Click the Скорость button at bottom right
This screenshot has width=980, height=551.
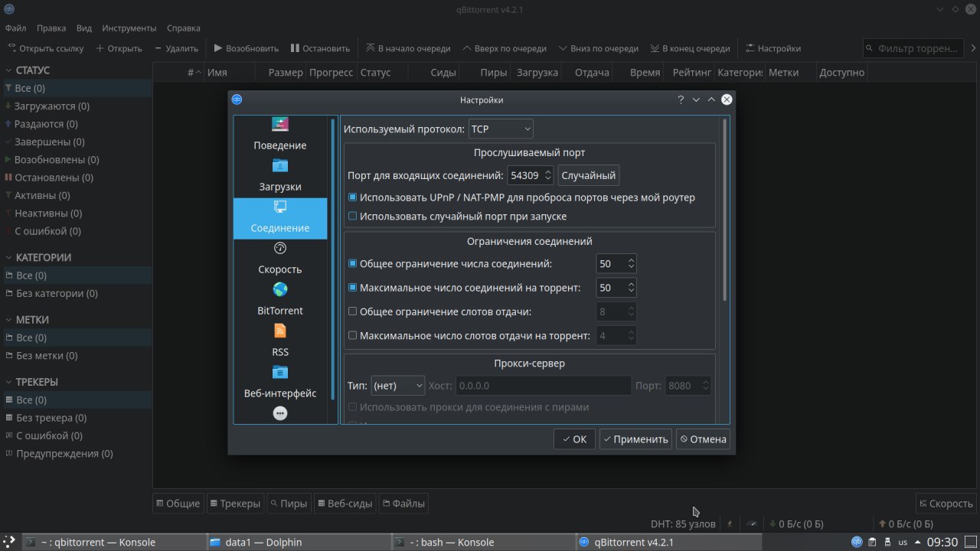[946, 504]
